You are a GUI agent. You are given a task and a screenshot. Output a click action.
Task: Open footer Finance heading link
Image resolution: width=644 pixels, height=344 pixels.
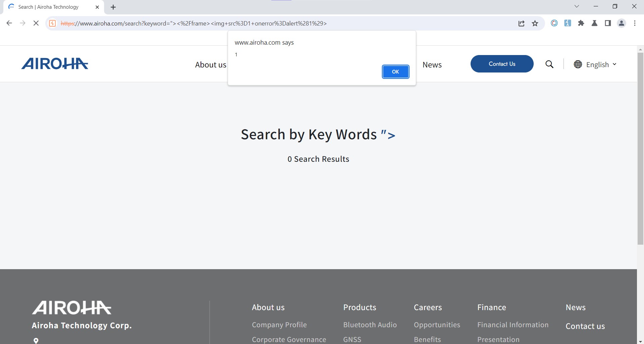[x=491, y=307]
